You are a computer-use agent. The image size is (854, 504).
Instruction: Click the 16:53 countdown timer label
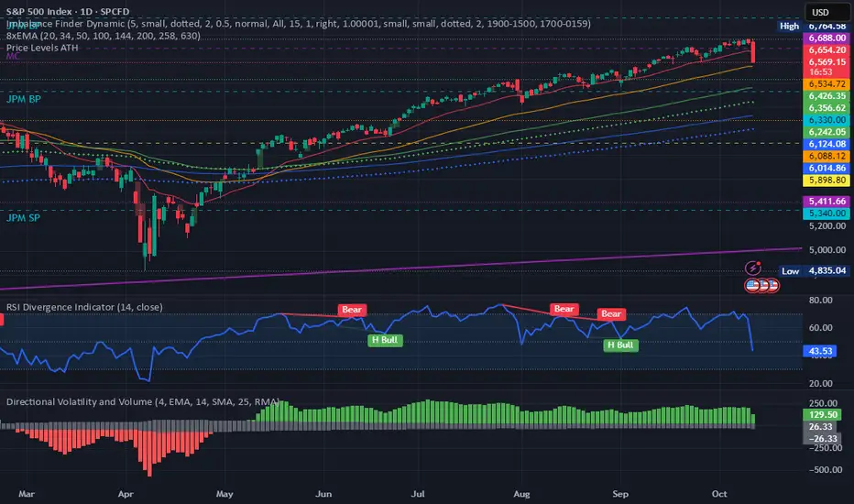[x=820, y=71]
